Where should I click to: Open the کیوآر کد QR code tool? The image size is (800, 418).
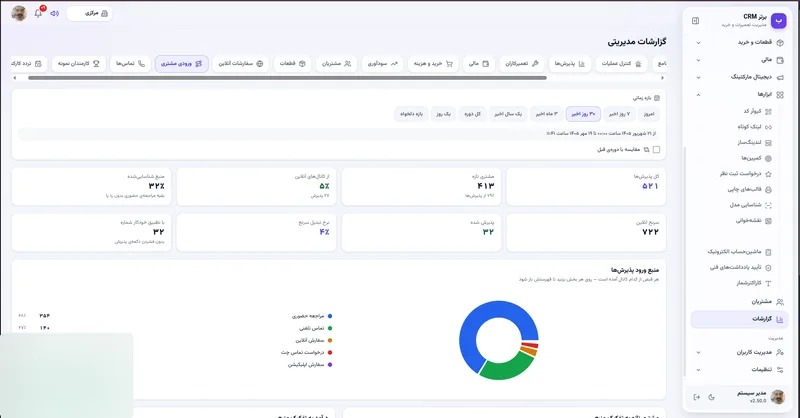(757, 111)
